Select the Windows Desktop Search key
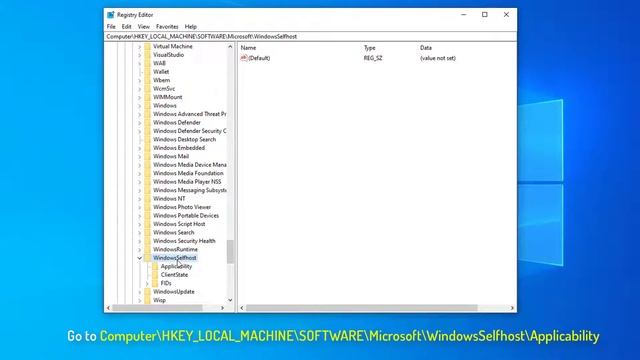Screen dimensions: 640x360 coord(184,140)
